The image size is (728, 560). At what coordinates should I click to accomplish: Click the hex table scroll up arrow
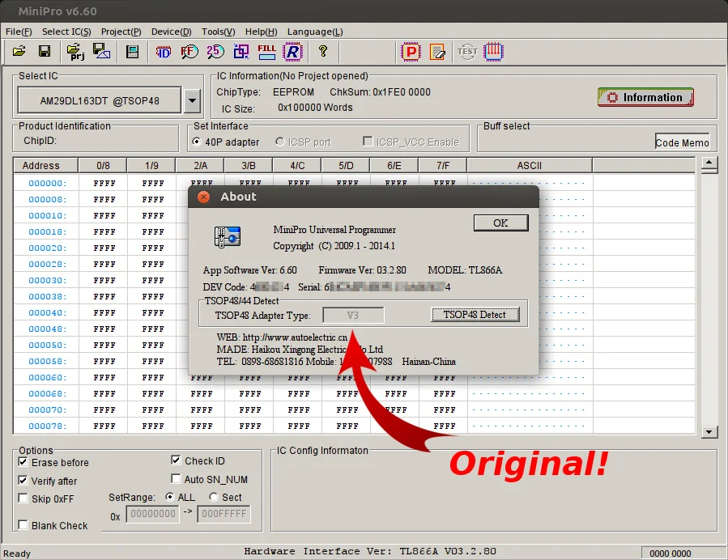tap(709, 163)
